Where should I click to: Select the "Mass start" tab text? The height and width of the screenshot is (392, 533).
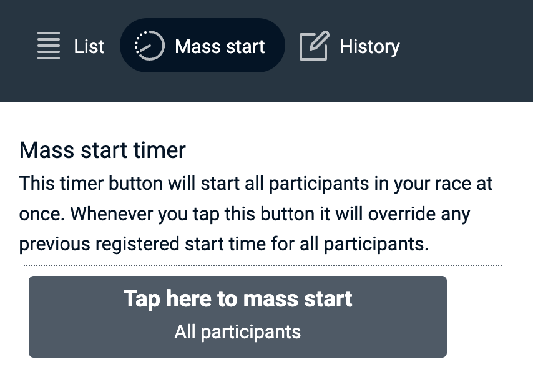pyautogui.click(x=220, y=47)
